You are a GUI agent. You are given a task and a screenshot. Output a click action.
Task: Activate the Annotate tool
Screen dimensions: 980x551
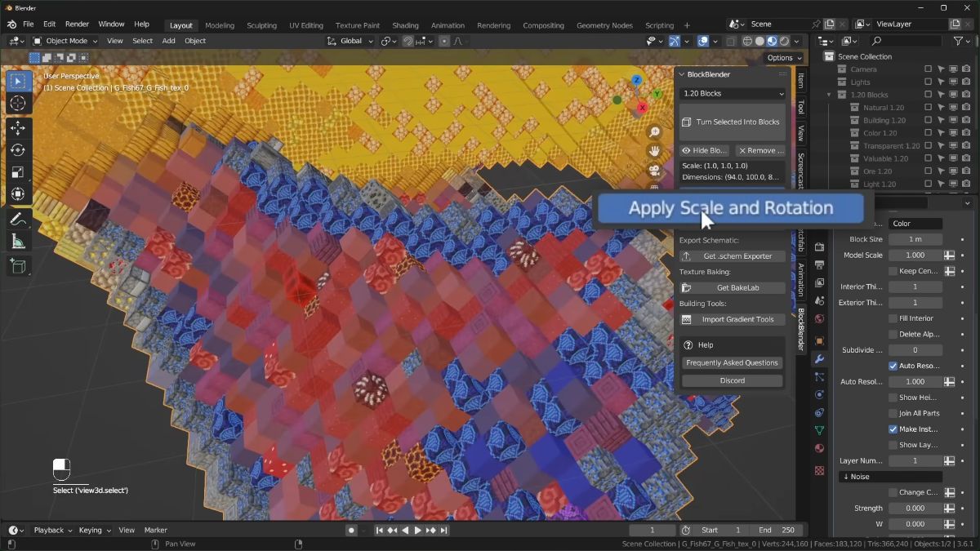(18, 218)
